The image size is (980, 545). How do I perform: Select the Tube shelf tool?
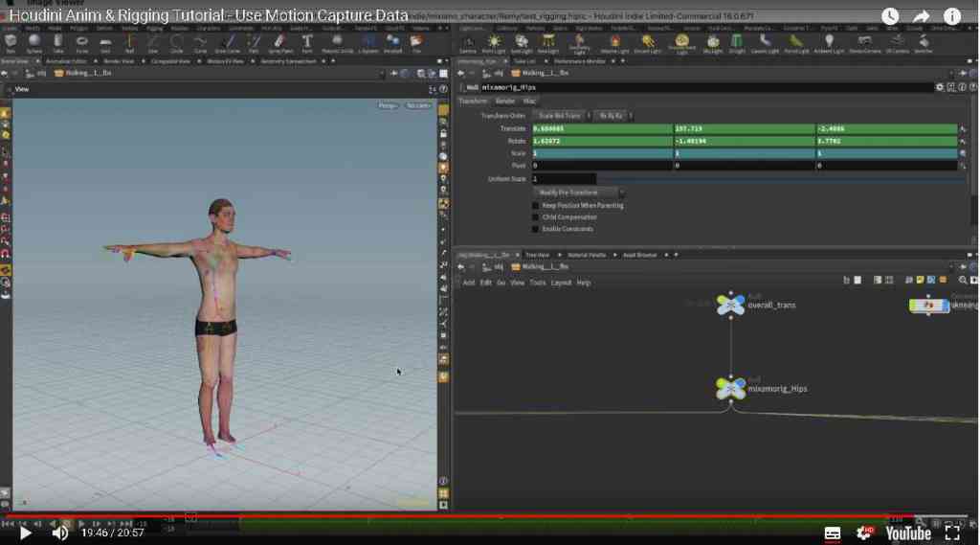point(57,43)
